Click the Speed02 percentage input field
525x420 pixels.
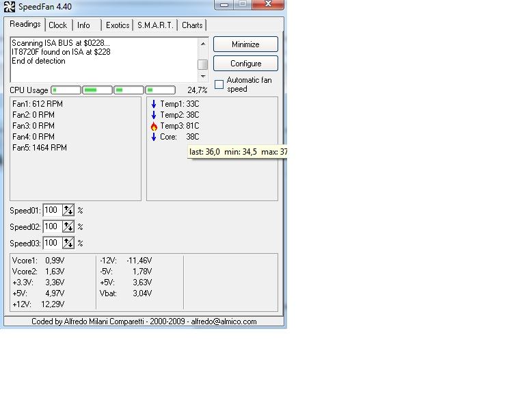[x=53, y=226]
